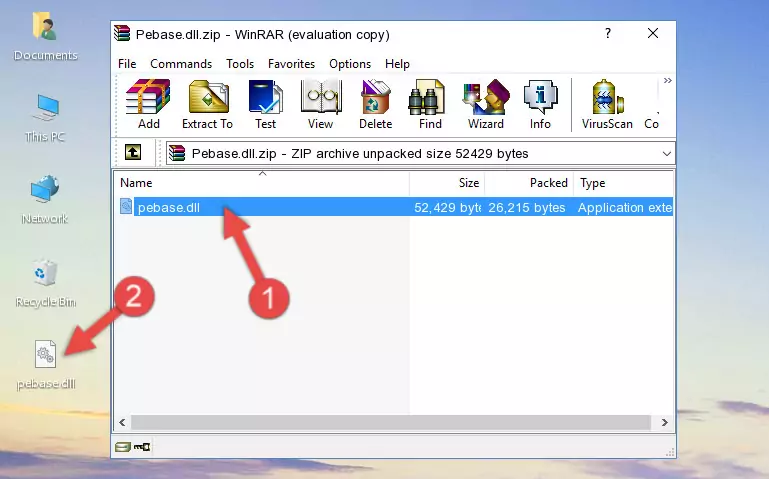
Task: Open the View file tool
Action: pos(321,104)
